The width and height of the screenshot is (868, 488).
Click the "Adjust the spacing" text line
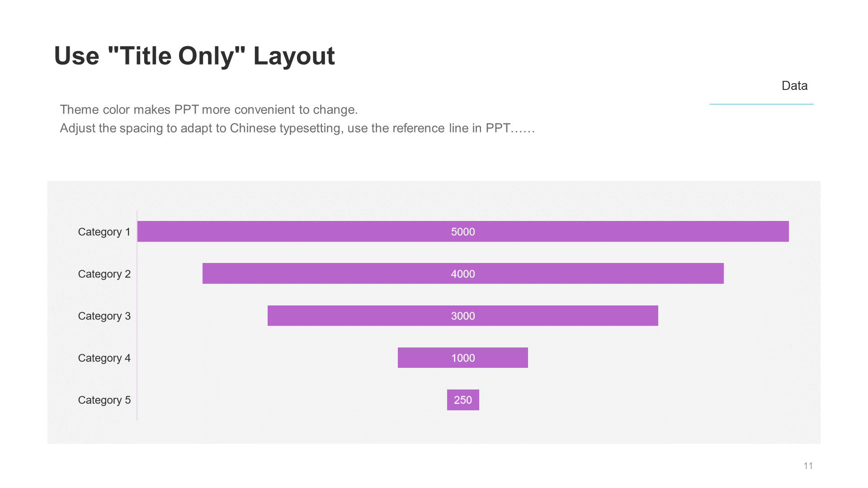tap(297, 128)
